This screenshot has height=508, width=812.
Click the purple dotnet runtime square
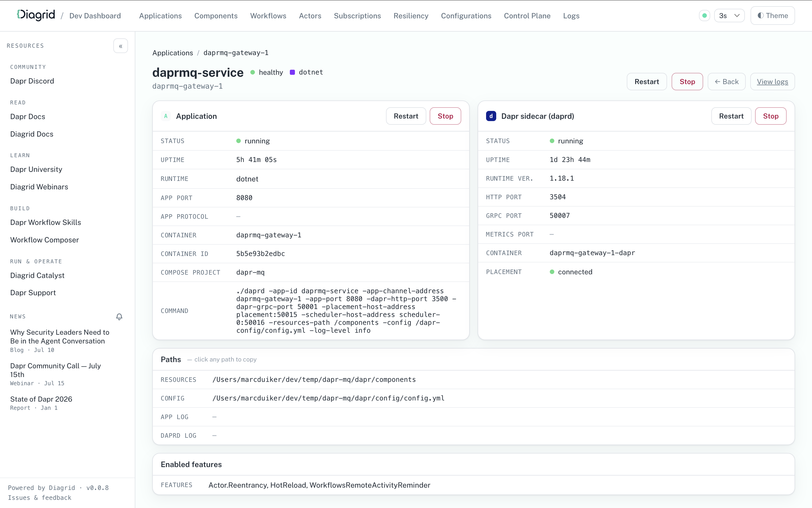(x=292, y=72)
